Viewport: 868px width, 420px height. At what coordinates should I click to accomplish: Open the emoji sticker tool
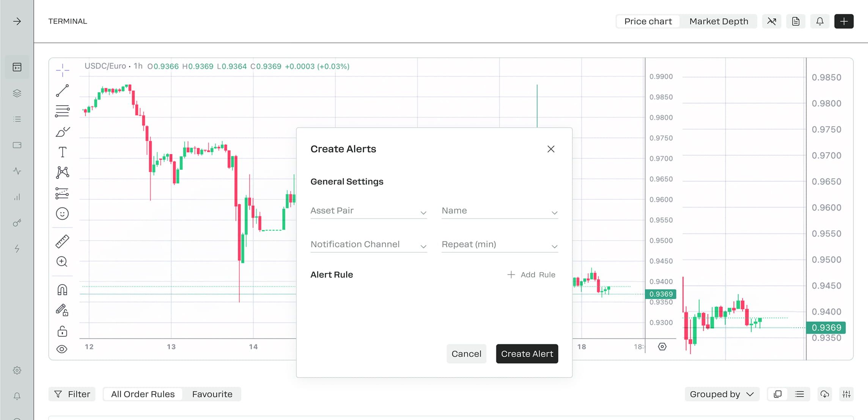(62, 214)
